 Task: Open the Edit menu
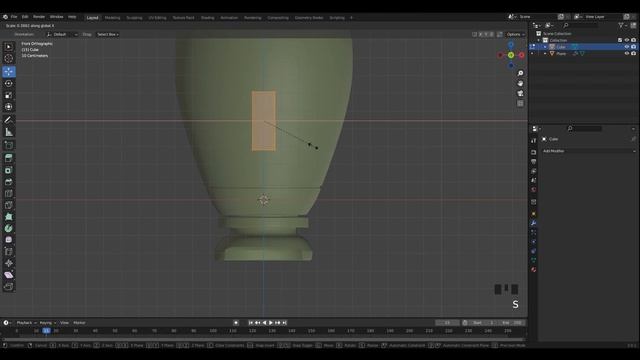[x=25, y=17]
